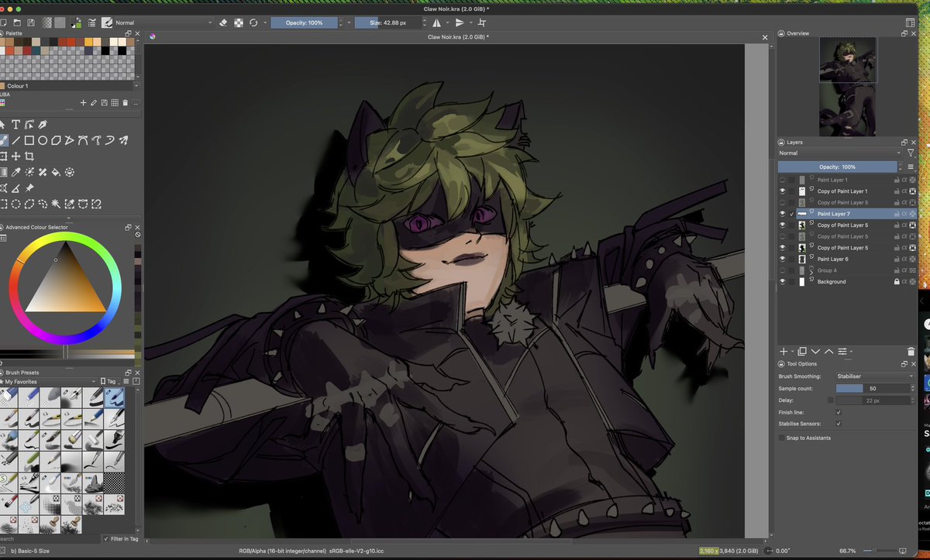Select the Line tool
Image resolution: width=930 pixels, height=560 pixels.
(15, 140)
